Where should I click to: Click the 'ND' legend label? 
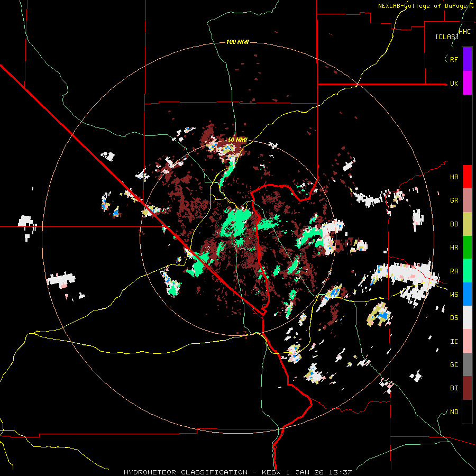pos(454,412)
